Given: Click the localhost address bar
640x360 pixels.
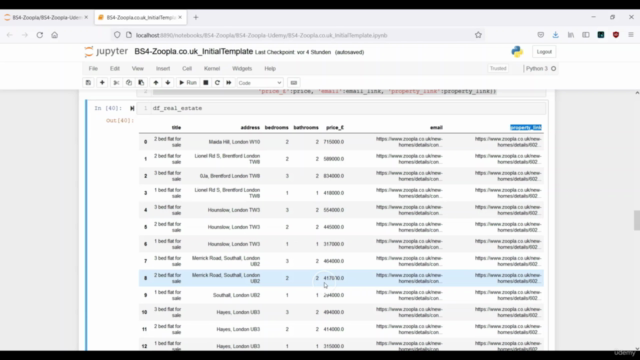Looking at the screenshot, I should coord(298,35).
